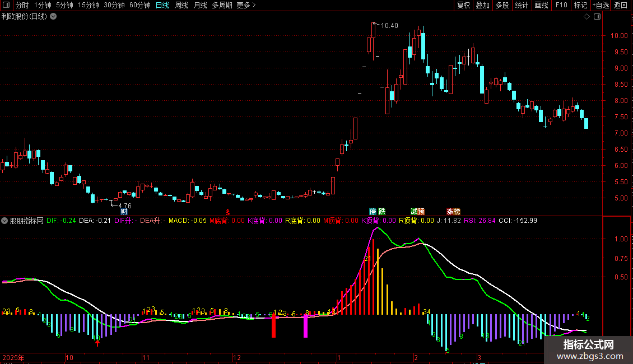Click the J: 11.82 value

pyautogui.click(x=449, y=221)
